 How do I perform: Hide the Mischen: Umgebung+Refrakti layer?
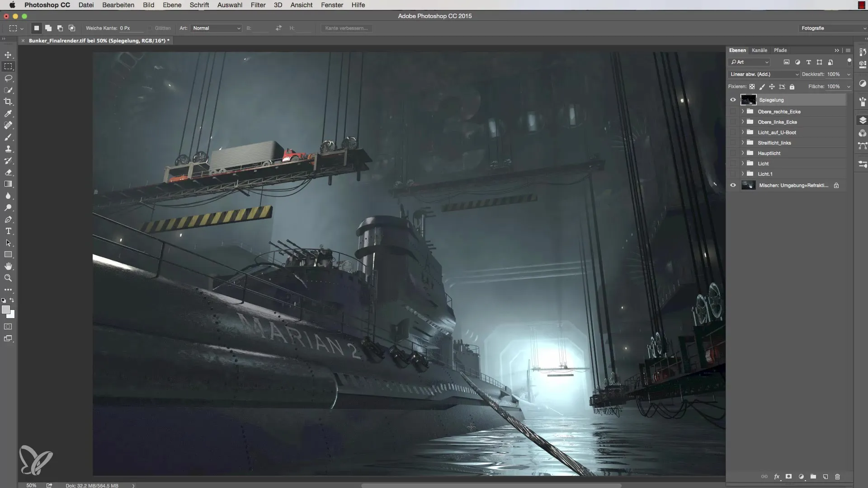(733, 185)
